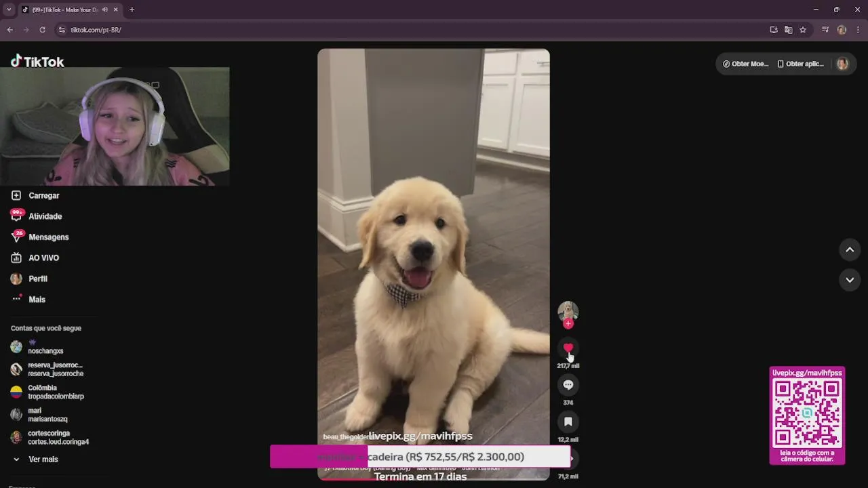Viewport: 868px width, 488px height.
Task: Click Obter Moedas button
Action: (x=745, y=64)
